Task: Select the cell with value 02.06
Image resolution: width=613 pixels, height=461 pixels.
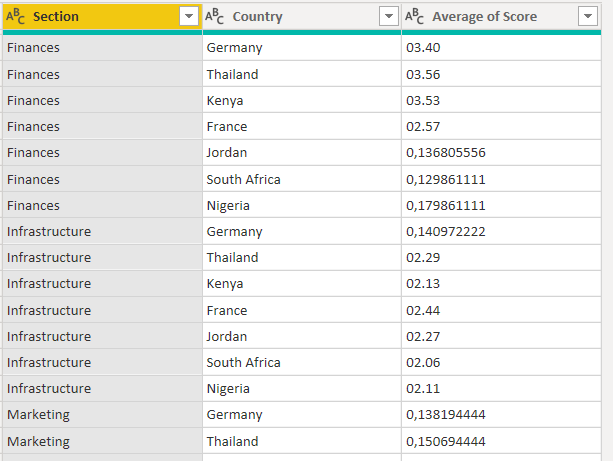Action: point(502,362)
